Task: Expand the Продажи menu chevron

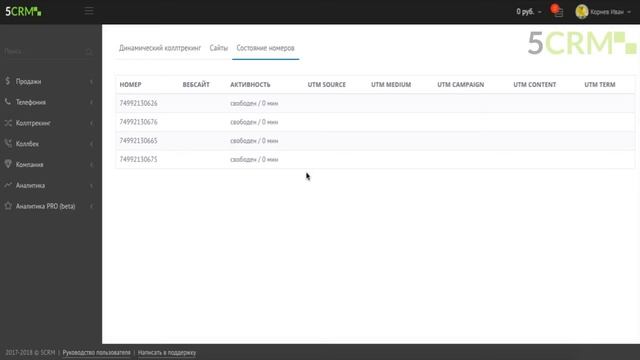Action: pyautogui.click(x=91, y=82)
